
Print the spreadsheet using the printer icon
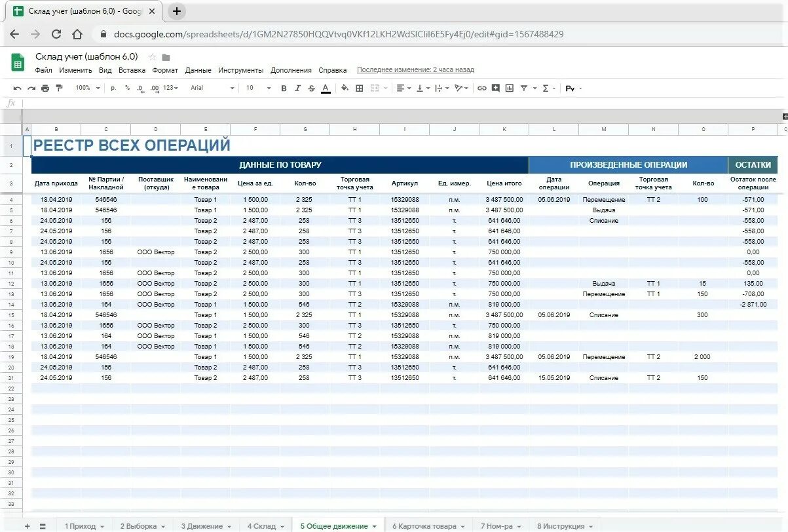pyautogui.click(x=45, y=88)
